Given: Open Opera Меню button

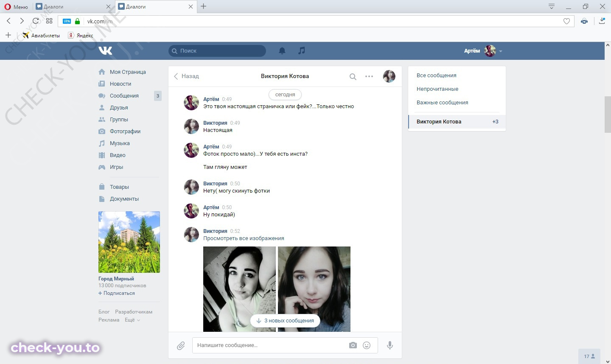Looking at the screenshot, I should [x=16, y=7].
